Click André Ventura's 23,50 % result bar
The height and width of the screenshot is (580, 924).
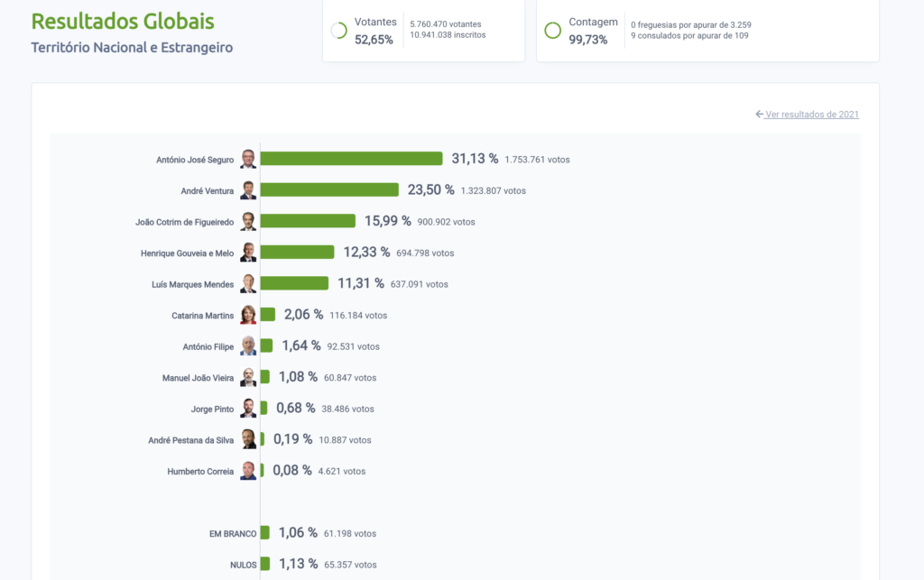coord(329,189)
